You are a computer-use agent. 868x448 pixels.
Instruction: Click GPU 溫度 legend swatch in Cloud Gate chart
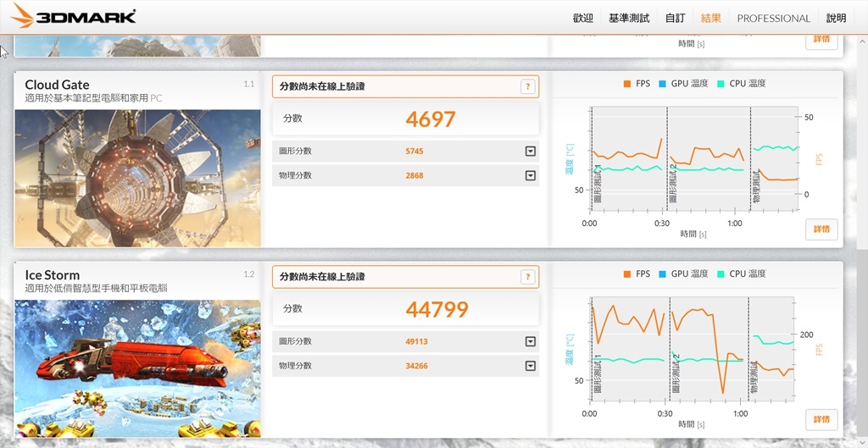click(x=662, y=84)
